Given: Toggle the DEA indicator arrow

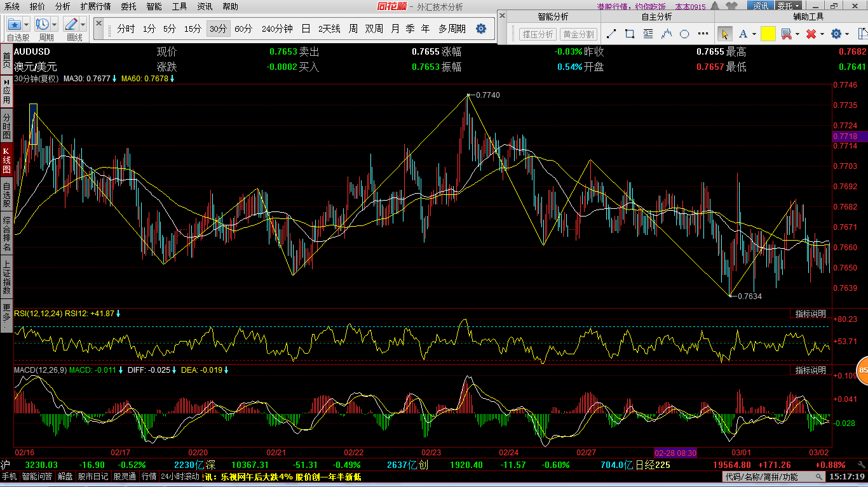Looking at the screenshot, I should 226,370.
